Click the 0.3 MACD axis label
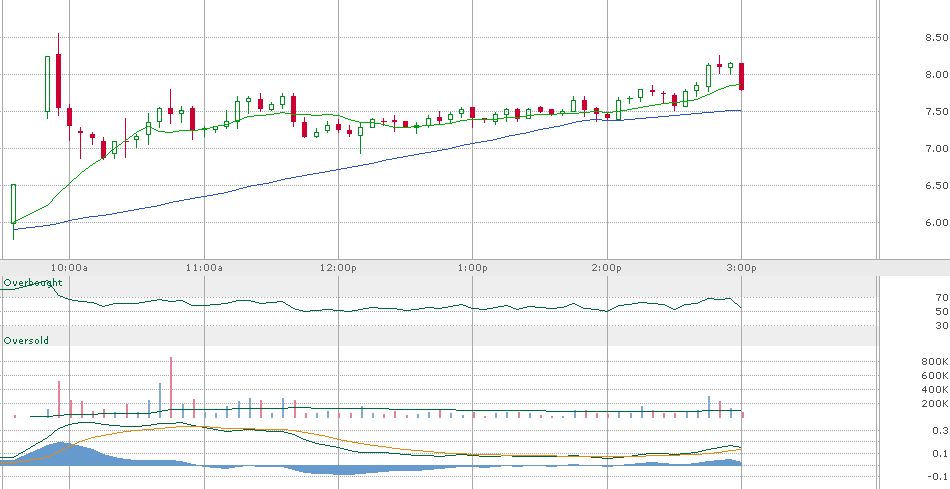 click(x=940, y=431)
